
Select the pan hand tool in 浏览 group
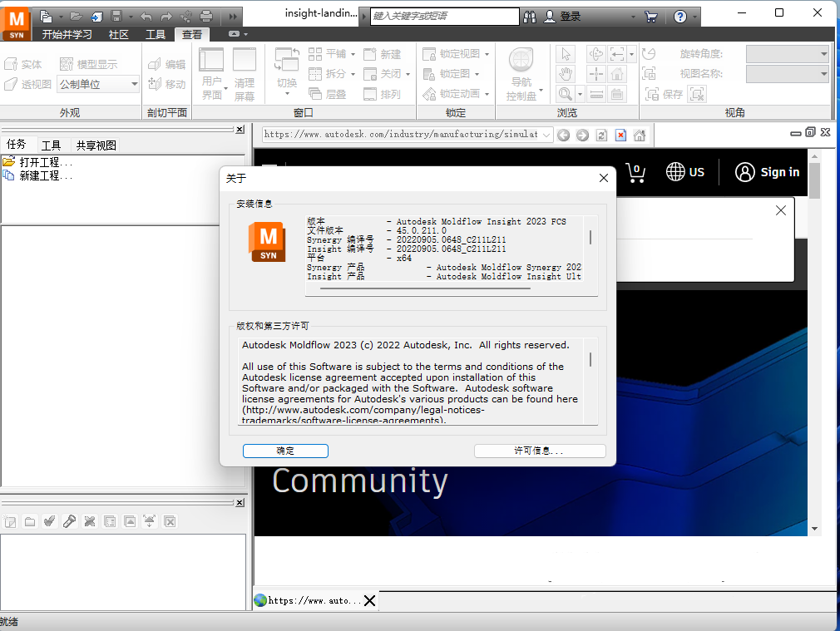(566, 74)
